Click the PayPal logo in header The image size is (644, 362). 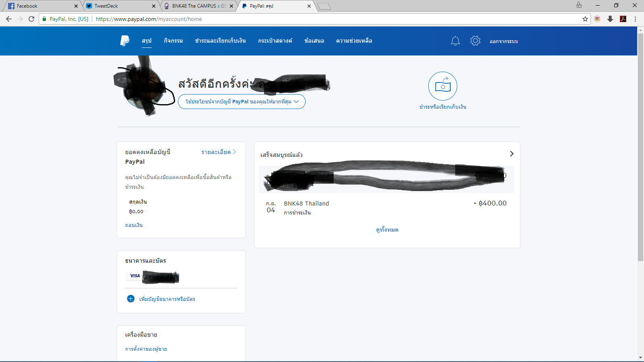point(125,41)
